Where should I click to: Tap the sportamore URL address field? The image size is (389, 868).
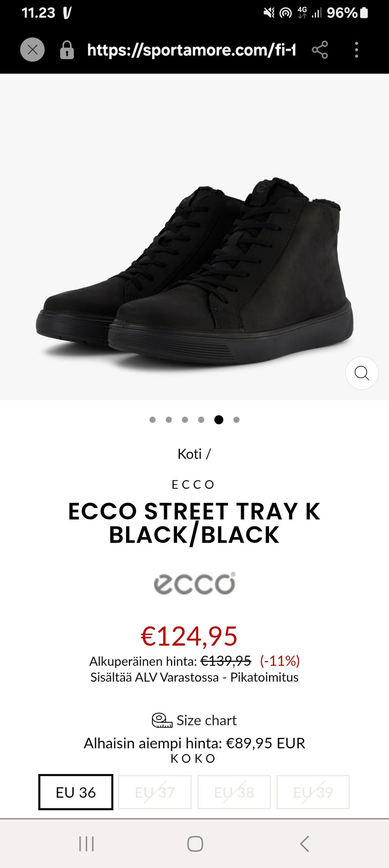coord(191,50)
